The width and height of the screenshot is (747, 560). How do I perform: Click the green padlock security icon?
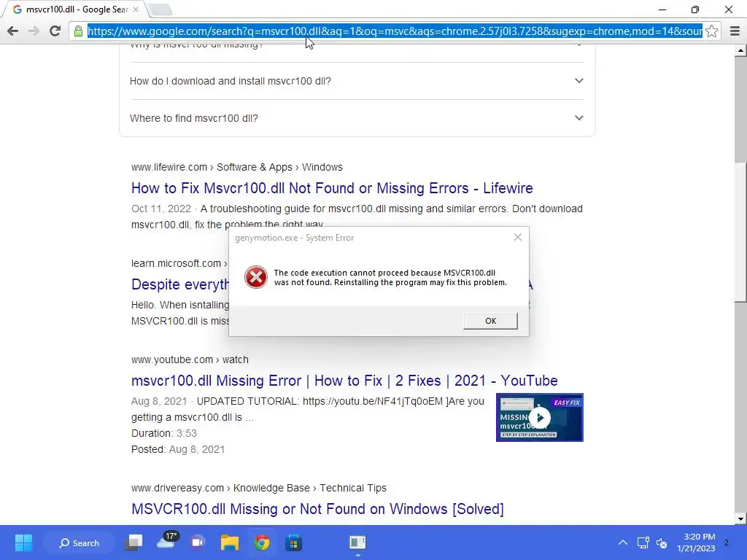click(x=78, y=31)
